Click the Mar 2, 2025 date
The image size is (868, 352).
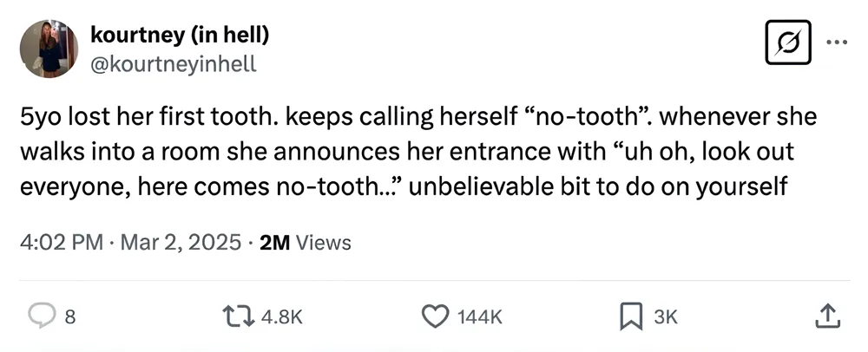179,242
